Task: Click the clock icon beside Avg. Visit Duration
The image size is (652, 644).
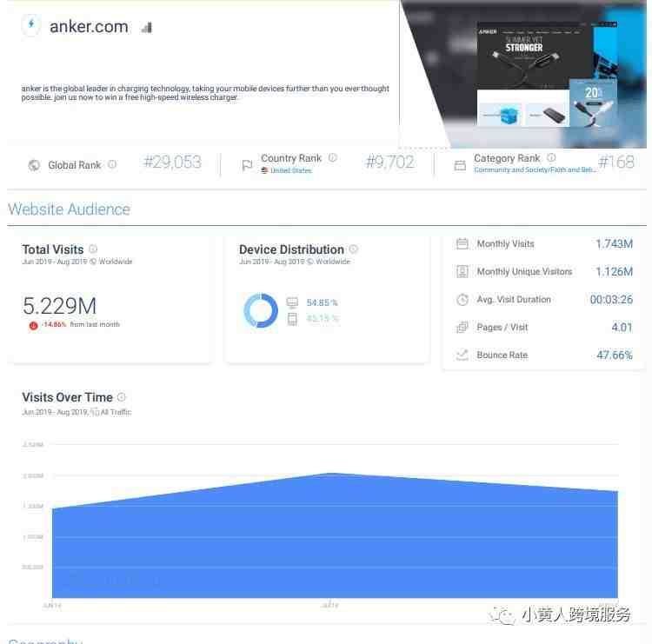Action: coord(462,299)
